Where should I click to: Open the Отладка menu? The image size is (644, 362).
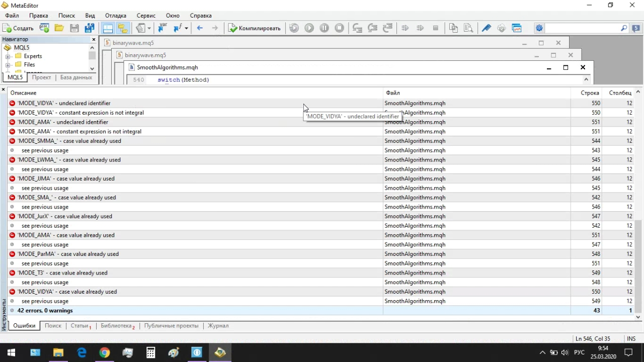pos(116,16)
